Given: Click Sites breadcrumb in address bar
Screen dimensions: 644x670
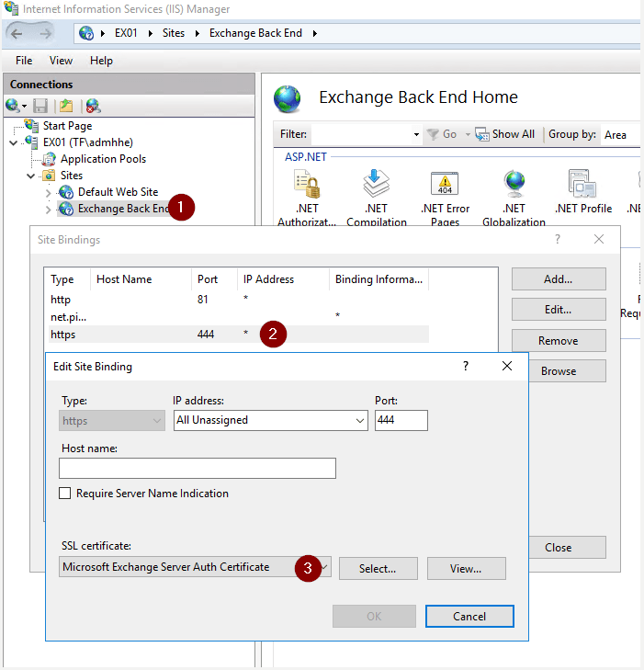Looking at the screenshot, I should pyautogui.click(x=174, y=33).
